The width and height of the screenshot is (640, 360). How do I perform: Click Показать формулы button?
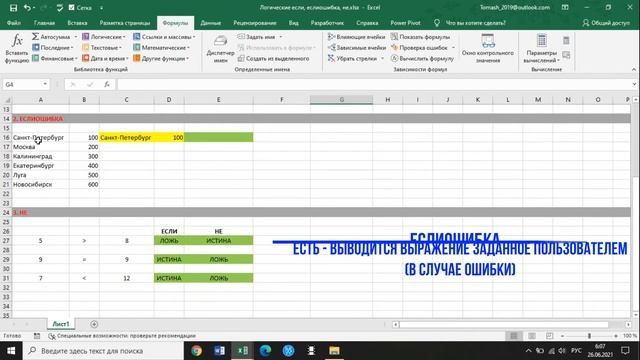420,37
